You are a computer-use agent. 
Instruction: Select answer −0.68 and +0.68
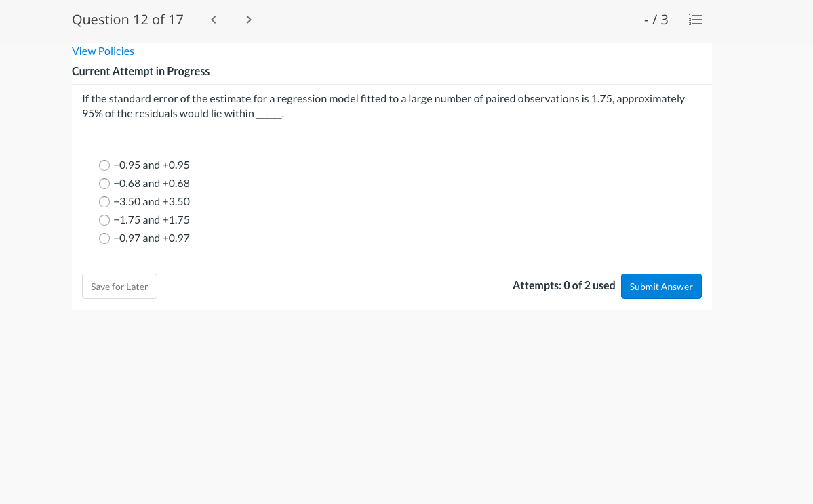coord(104,183)
